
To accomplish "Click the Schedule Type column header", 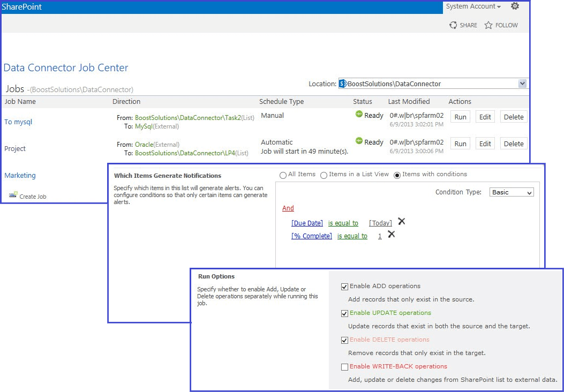I will click(x=281, y=102).
